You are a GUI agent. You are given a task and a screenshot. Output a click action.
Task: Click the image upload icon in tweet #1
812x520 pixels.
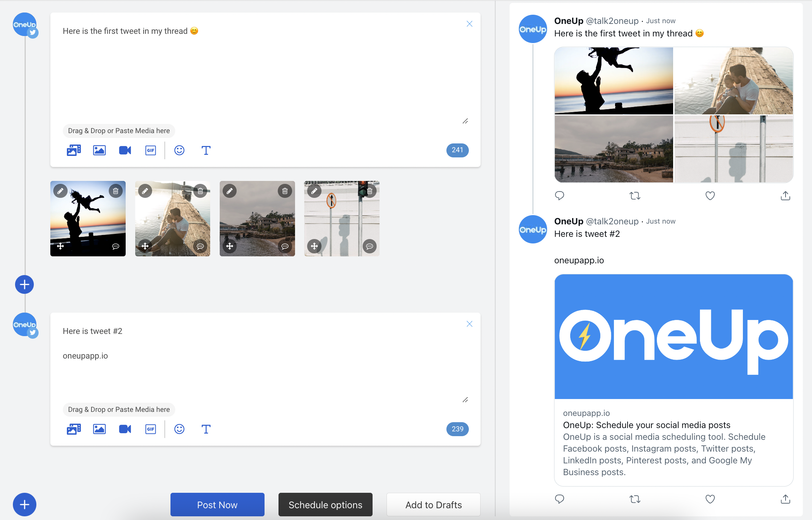99,150
